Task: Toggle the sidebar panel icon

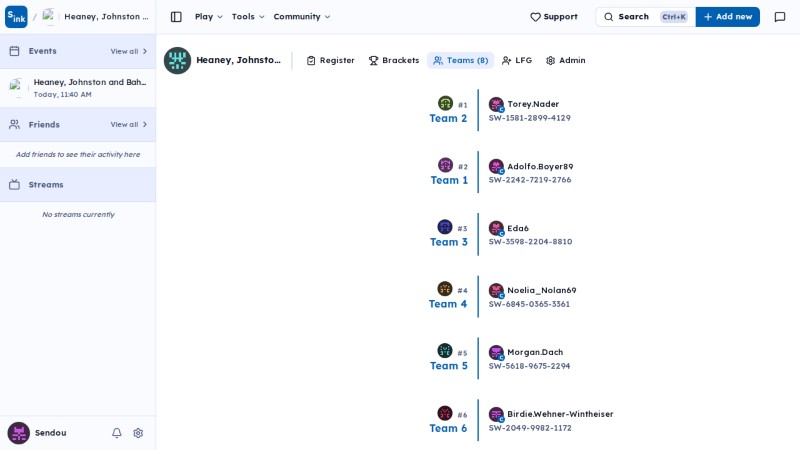Action: [x=176, y=17]
